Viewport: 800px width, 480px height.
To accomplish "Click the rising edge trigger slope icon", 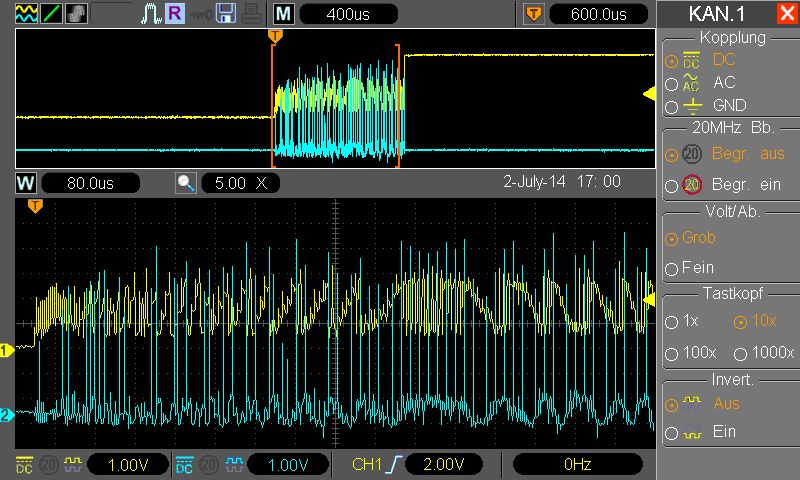I will coord(394,464).
